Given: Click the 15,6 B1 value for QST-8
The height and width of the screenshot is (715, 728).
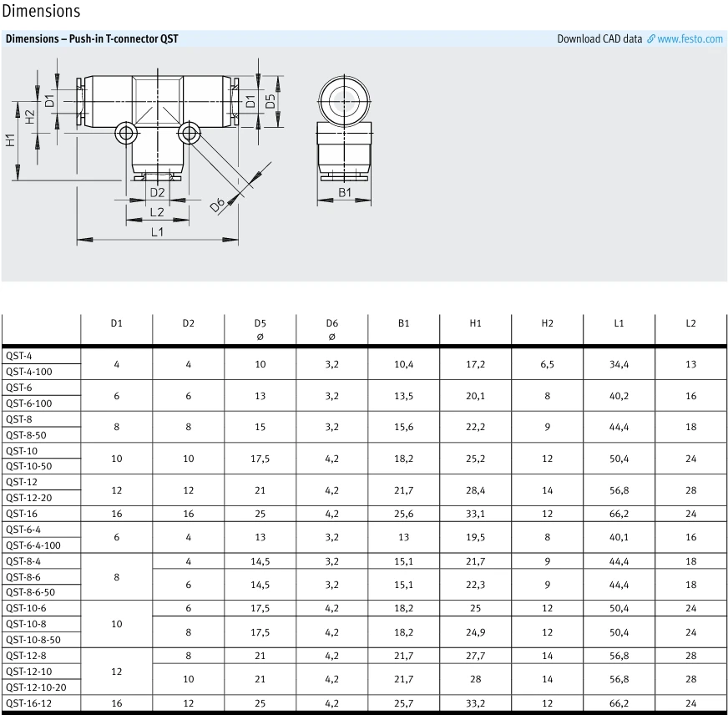Looking at the screenshot, I should coord(403,427).
